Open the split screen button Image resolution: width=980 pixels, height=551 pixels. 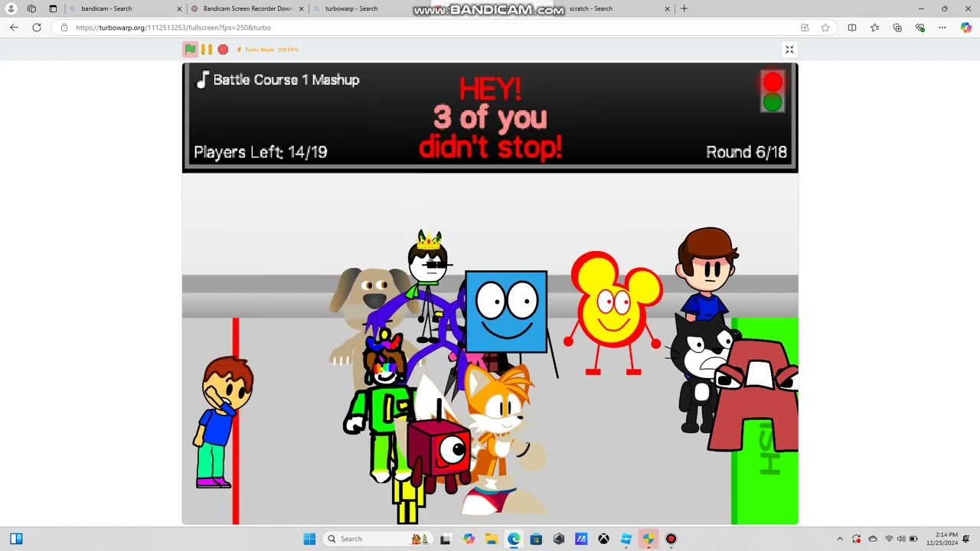852,28
